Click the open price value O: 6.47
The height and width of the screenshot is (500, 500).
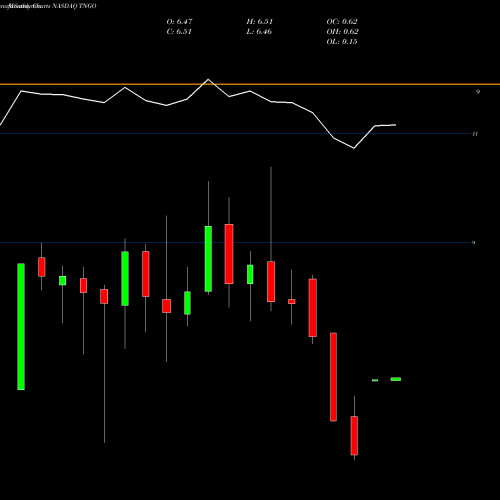(179, 22)
